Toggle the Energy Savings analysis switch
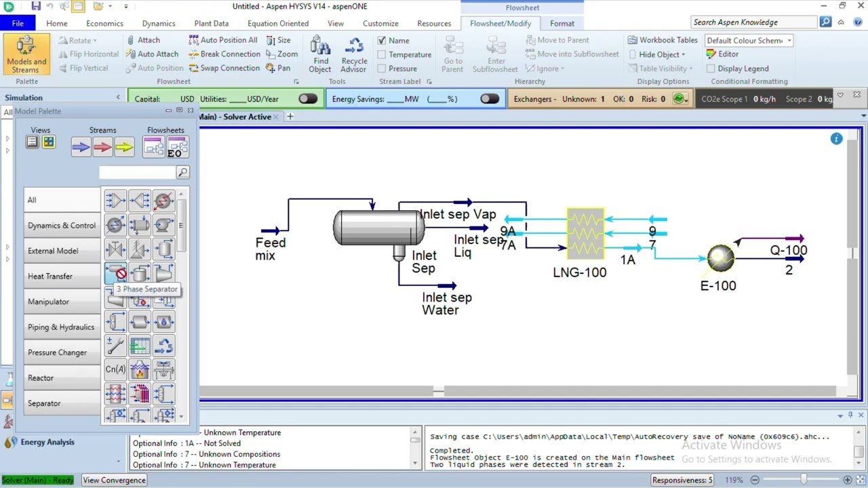Image resolution: width=868 pixels, height=488 pixels. pos(490,99)
